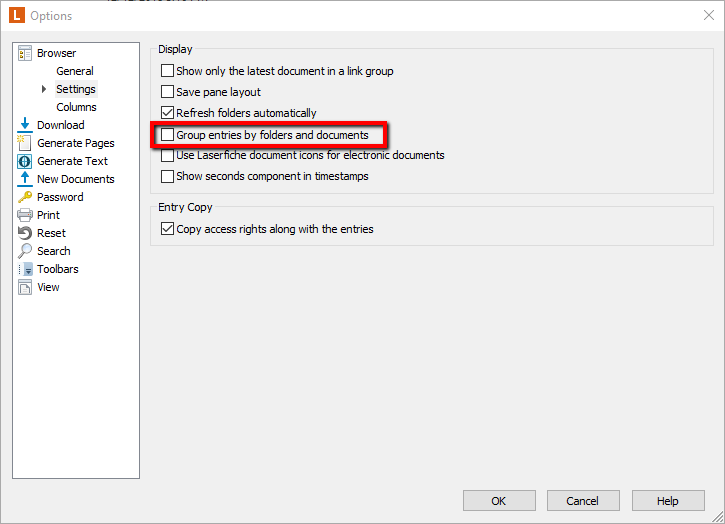Toggle Copy access rights along with entries
The height and width of the screenshot is (524, 725).
(167, 229)
